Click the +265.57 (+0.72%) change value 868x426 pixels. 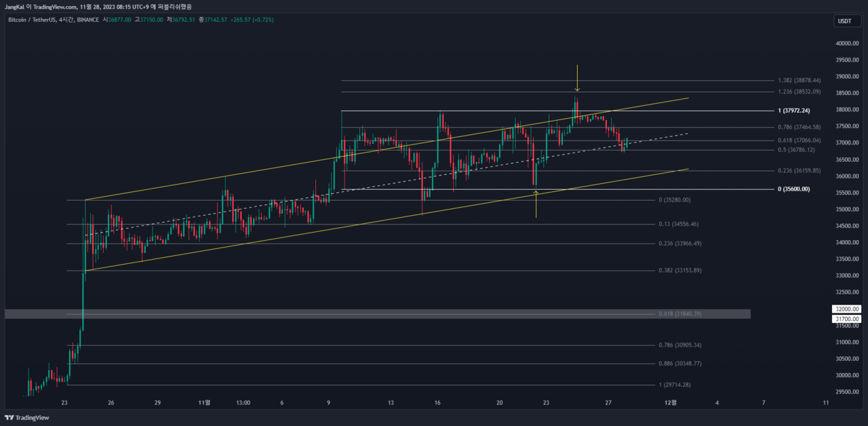[x=252, y=20]
